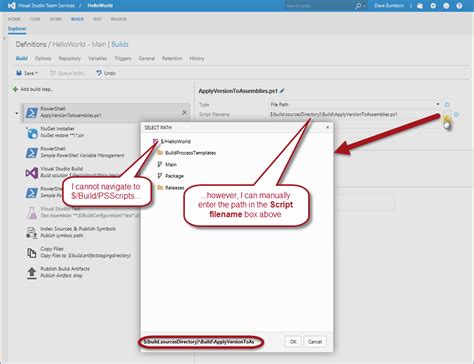Open the Type dropdown showing File Path
Viewport: 474px width, 364px height.
(x=355, y=104)
